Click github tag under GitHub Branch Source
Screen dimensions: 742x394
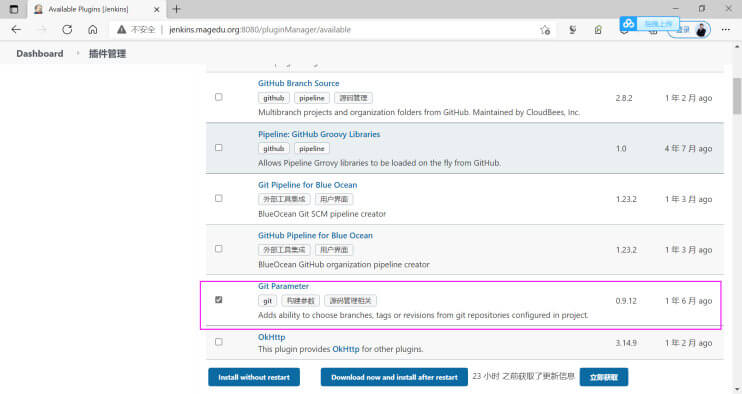point(274,98)
